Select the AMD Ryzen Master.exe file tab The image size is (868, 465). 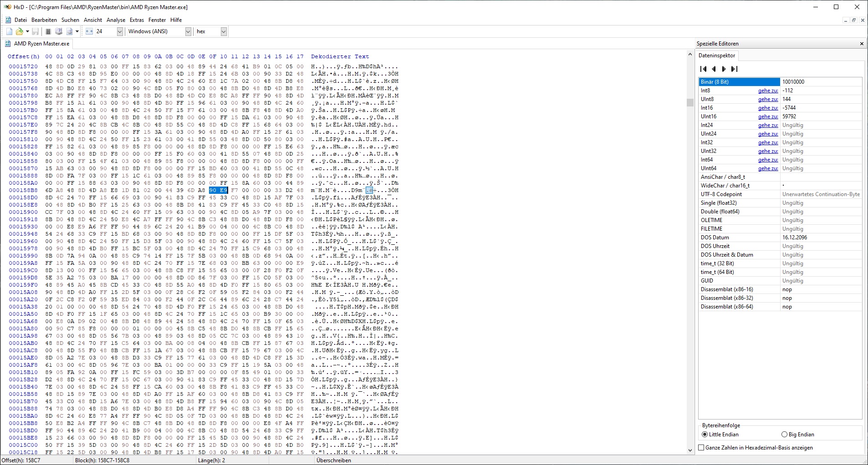[37, 44]
